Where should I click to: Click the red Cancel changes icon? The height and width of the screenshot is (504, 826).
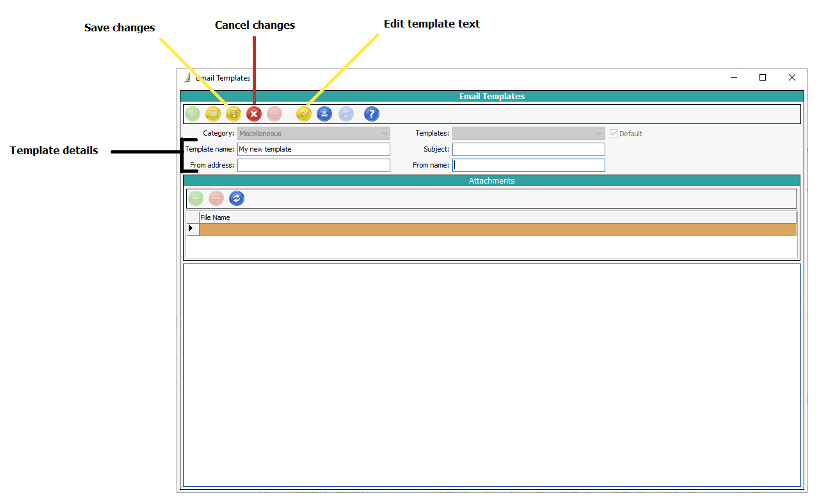254,114
